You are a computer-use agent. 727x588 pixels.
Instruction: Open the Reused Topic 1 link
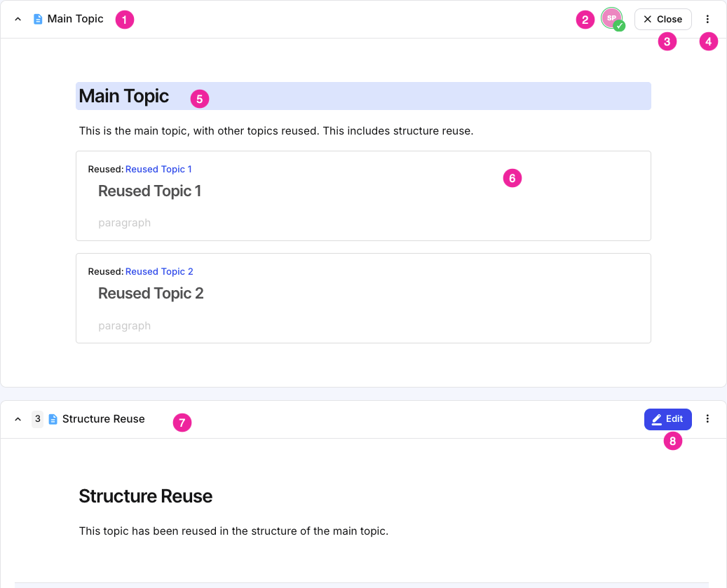click(x=158, y=169)
